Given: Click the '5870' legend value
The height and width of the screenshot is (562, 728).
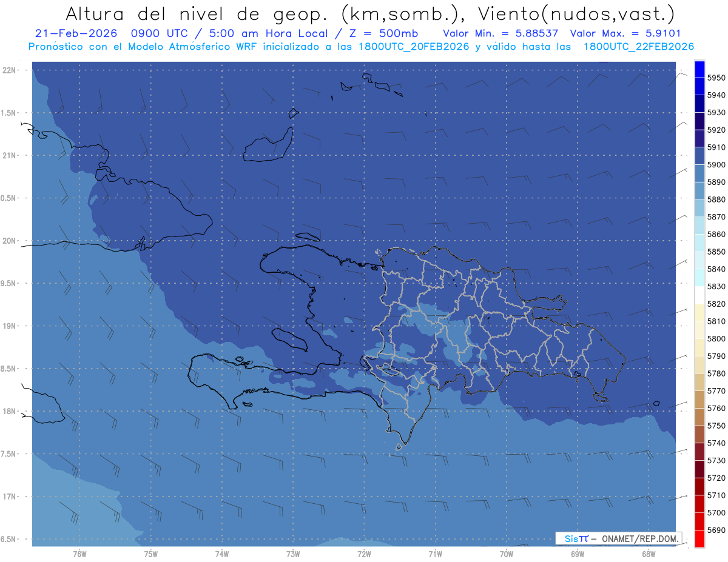Looking at the screenshot, I should point(716,217).
